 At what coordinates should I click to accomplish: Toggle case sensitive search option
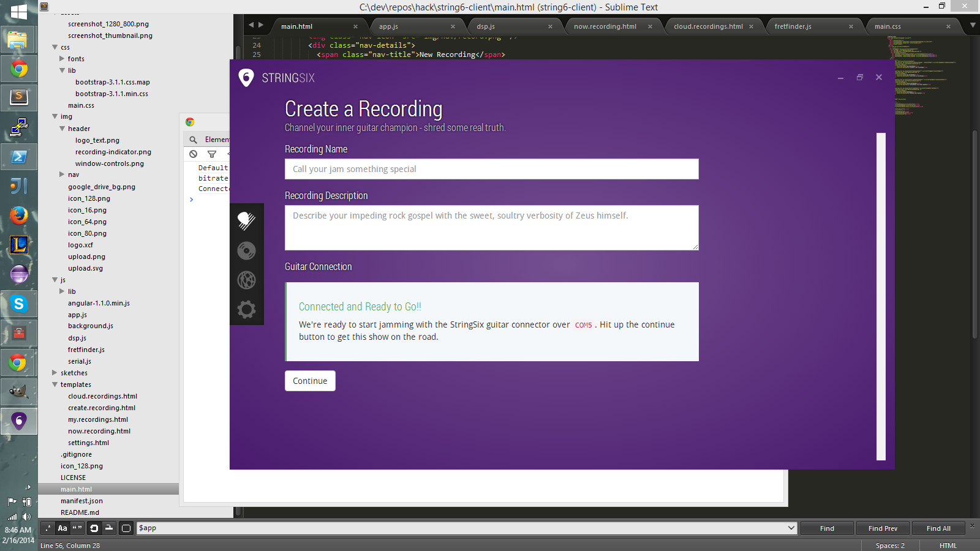coord(62,528)
